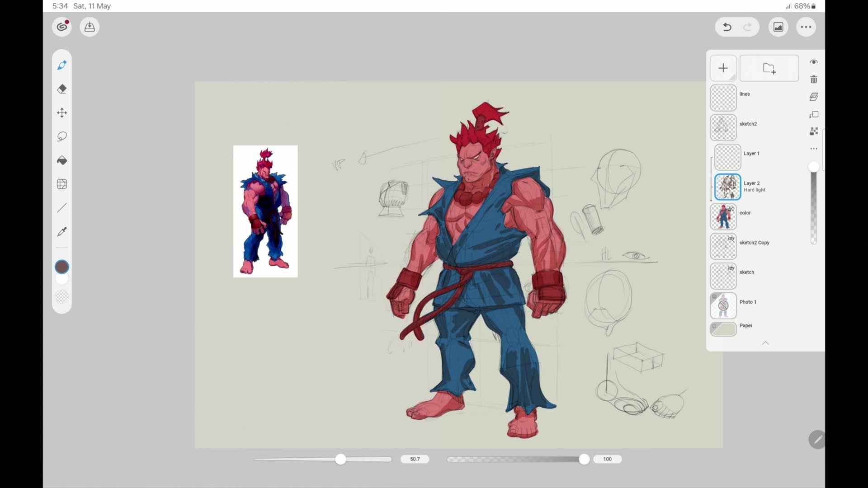Delete layer with trash icon
Image resolution: width=868 pixels, height=488 pixels.
tap(814, 80)
